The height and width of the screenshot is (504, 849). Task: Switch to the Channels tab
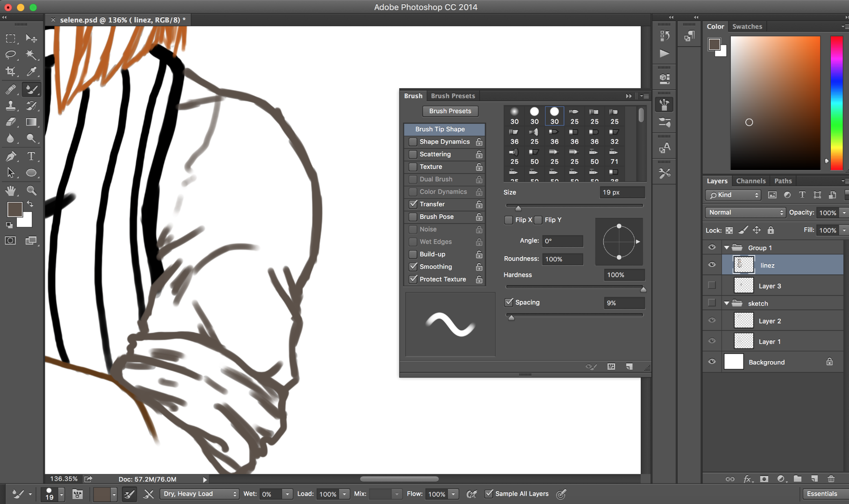pyautogui.click(x=750, y=181)
